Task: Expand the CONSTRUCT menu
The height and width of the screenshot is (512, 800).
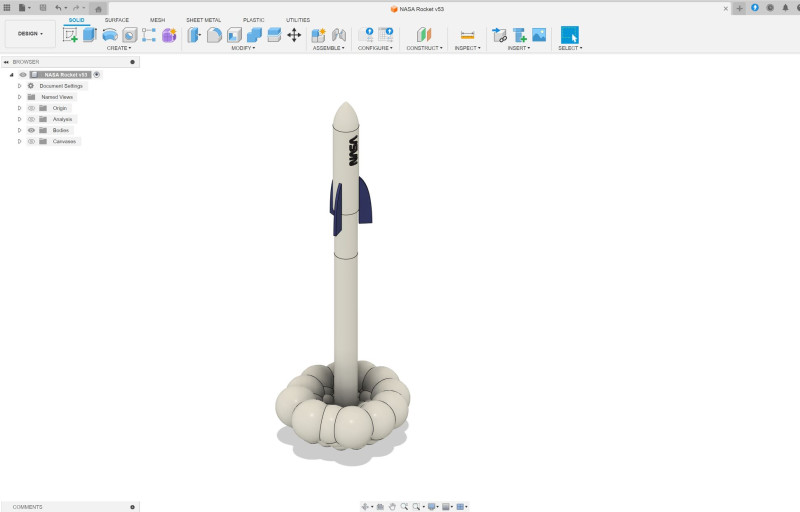Action: click(x=424, y=48)
